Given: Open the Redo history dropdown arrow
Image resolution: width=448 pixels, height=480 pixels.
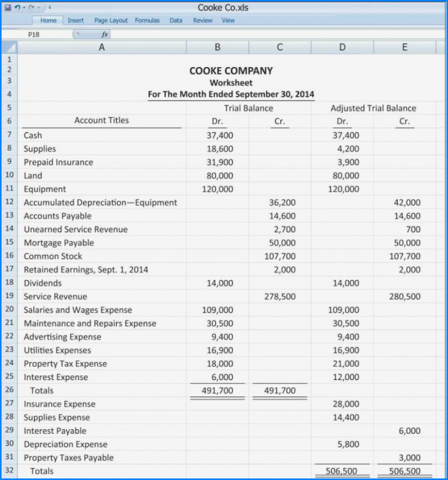Looking at the screenshot, I should (38, 8).
